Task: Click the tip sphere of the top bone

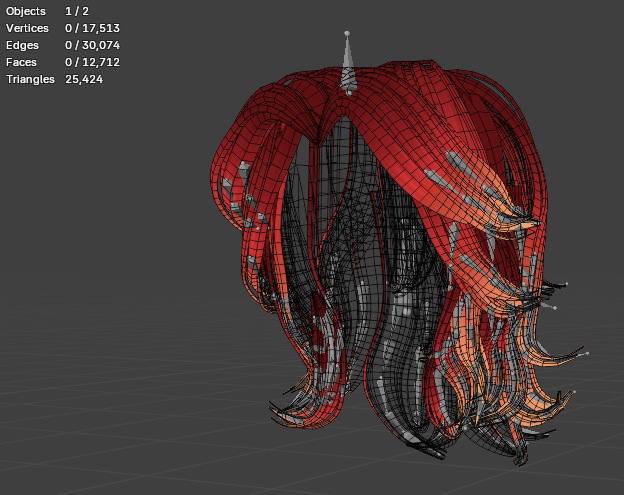Action: pyautogui.click(x=347, y=33)
